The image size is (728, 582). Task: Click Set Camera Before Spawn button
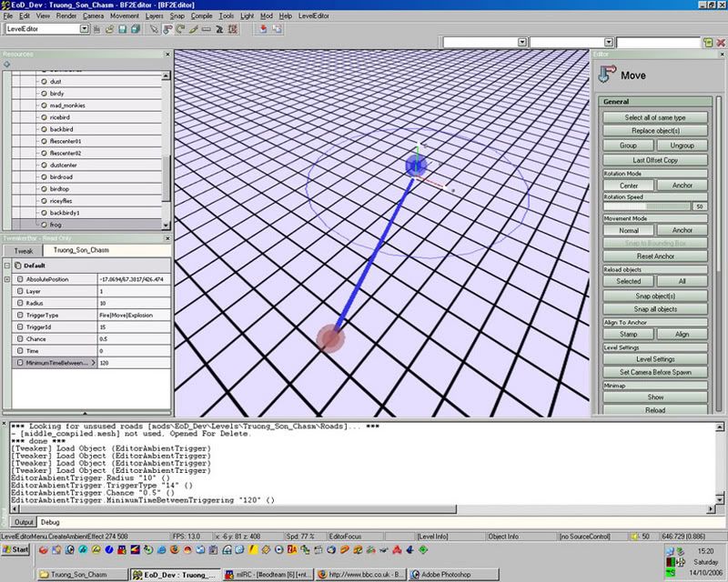click(x=655, y=372)
